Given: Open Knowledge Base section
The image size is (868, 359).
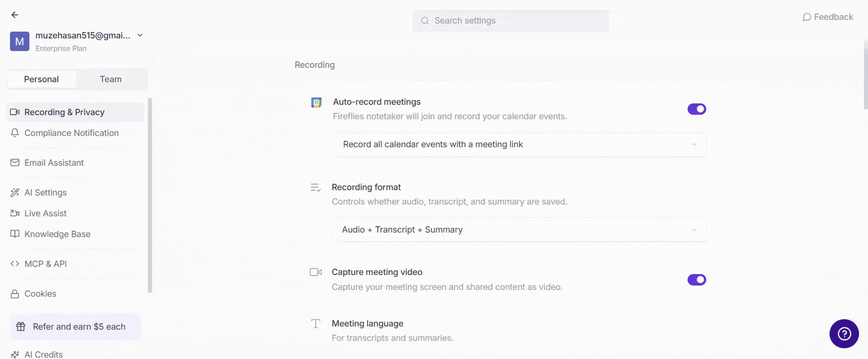Looking at the screenshot, I should [x=75, y=234].
